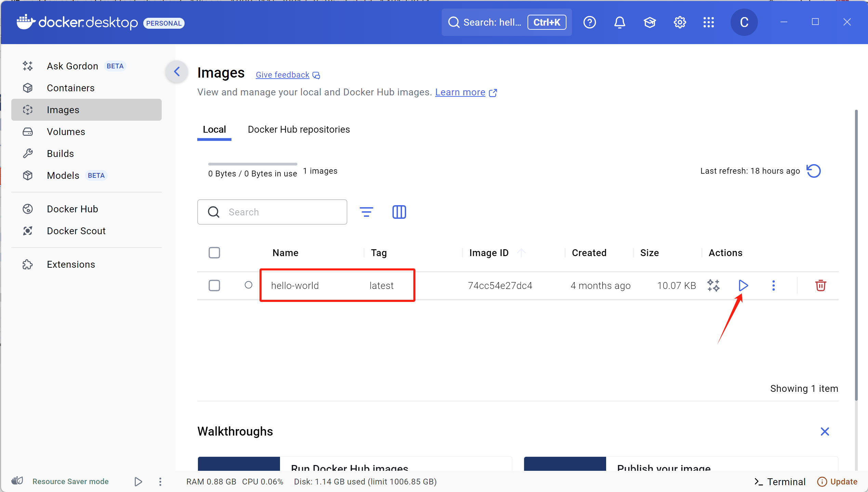Refresh the images list
This screenshot has width=868, height=492.
(x=814, y=171)
